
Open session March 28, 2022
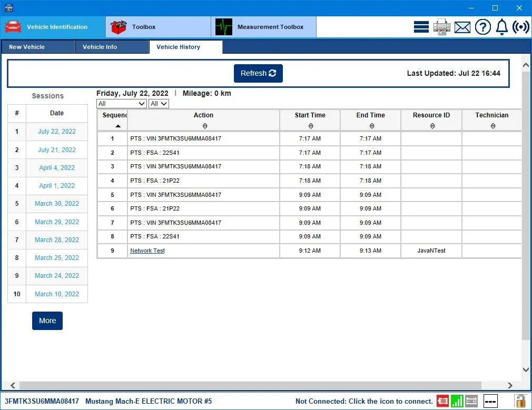[x=57, y=240]
